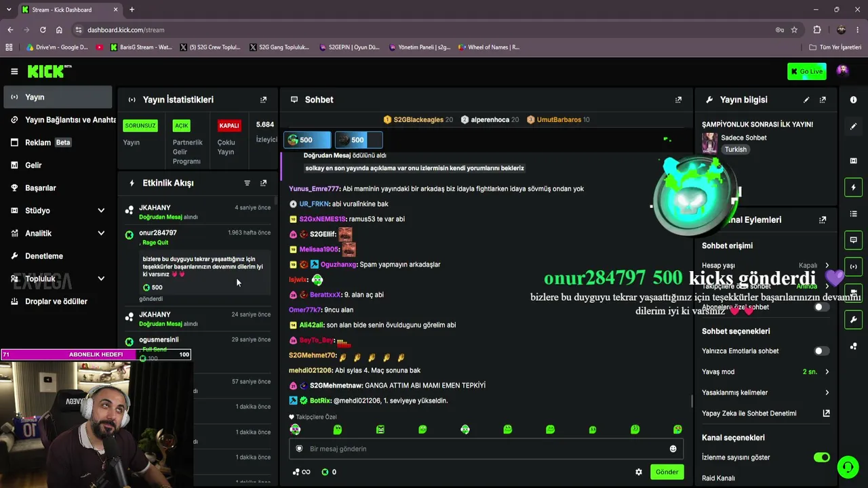The image size is (868, 488).
Task: Click the 5.684 viewer count
Action: pyautogui.click(x=265, y=125)
